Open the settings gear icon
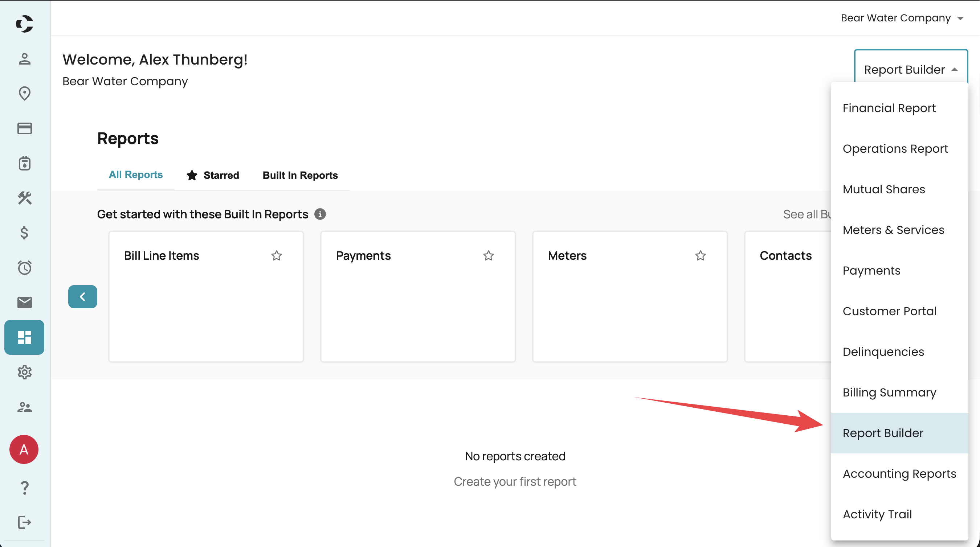The height and width of the screenshot is (547, 980). pyautogui.click(x=24, y=372)
